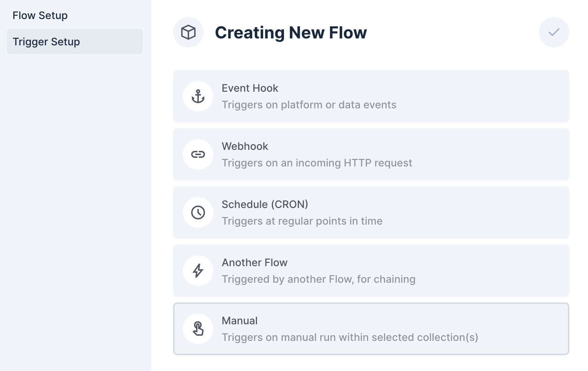Choose the Webhook trigger title
The width and height of the screenshot is (588, 371).
[x=245, y=146]
